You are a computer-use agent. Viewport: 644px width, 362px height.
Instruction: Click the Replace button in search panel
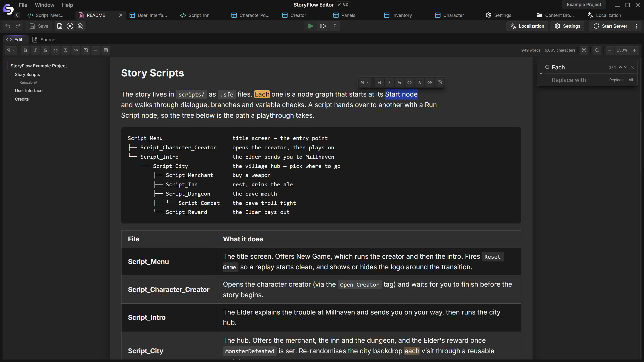pyautogui.click(x=616, y=80)
